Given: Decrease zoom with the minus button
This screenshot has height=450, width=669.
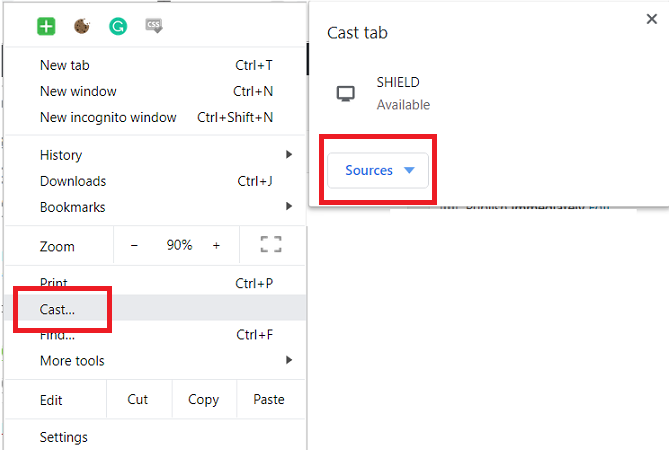Looking at the screenshot, I should (135, 245).
